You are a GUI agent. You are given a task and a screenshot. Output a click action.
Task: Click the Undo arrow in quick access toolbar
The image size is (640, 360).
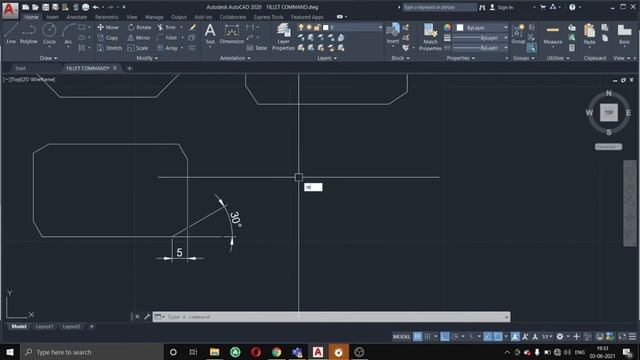point(96,7)
